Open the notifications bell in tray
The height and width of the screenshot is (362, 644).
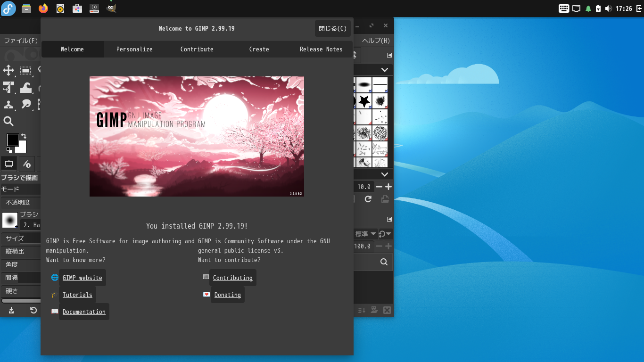tap(588, 8)
